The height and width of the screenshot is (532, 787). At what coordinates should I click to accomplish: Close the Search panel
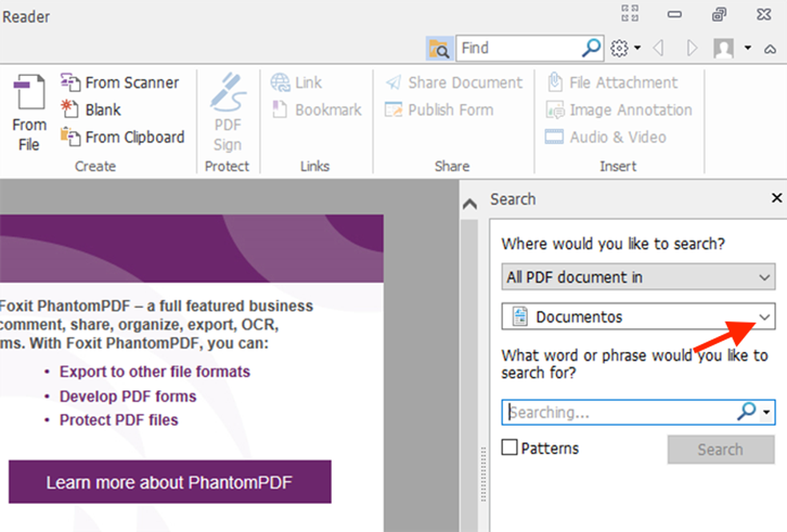pos(776,198)
